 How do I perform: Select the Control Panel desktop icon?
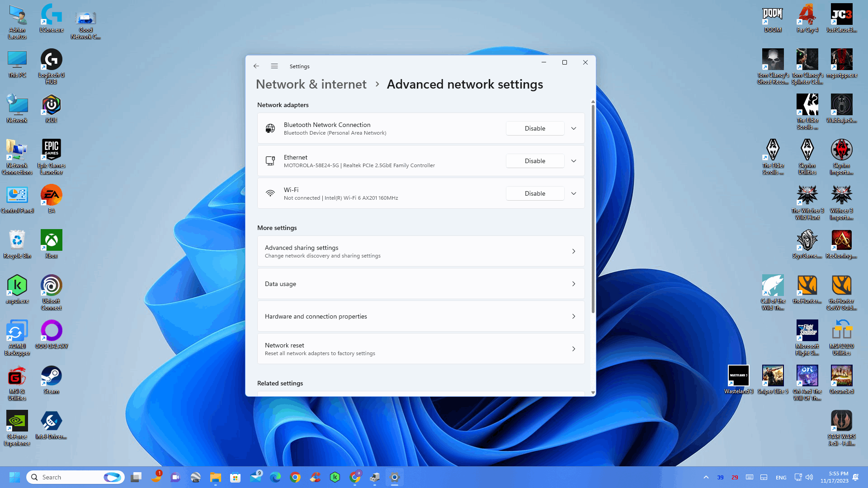[17, 199]
